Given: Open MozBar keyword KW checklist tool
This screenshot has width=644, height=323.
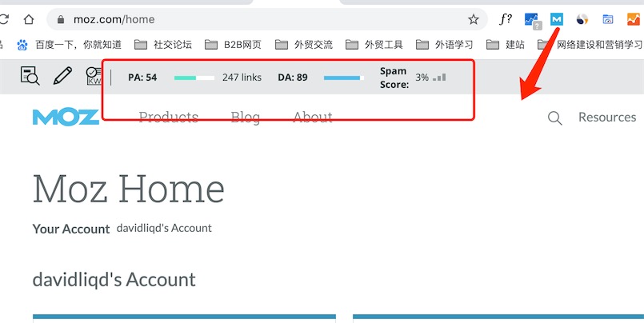Looking at the screenshot, I should [94, 76].
